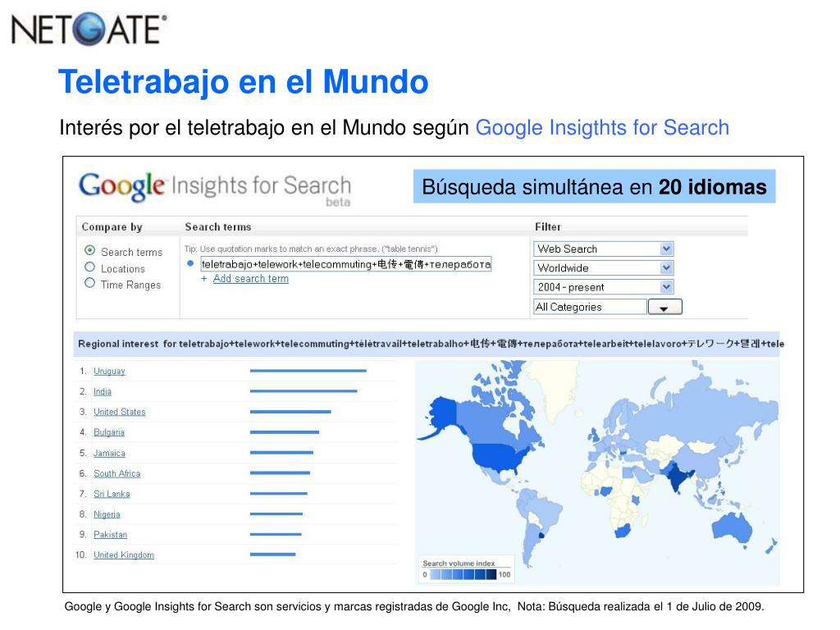Click the United Kingdom interest bar
Image resolution: width=840 pixels, height=630 pixels.
coord(272,555)
